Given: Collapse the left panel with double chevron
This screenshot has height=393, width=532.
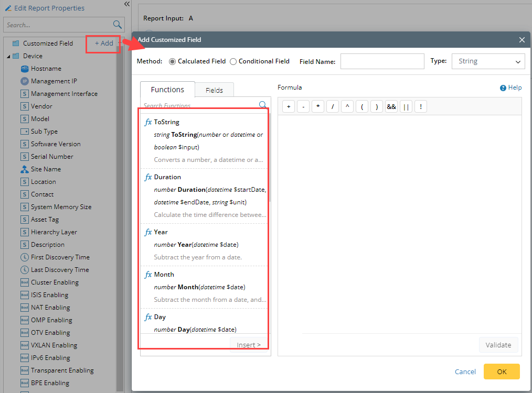Looking at the screenshot, I should (x=127, y=4).
